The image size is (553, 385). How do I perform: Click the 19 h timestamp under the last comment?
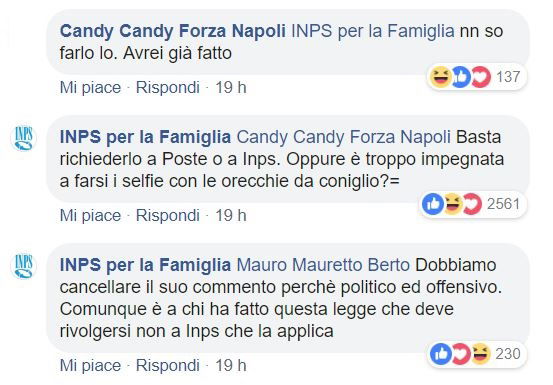coord(231,365)
